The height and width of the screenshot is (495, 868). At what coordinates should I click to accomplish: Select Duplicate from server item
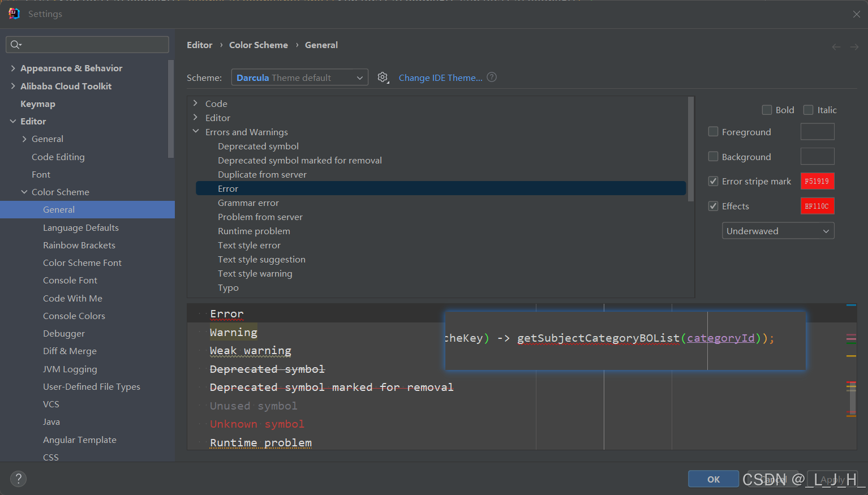point(262,174)
